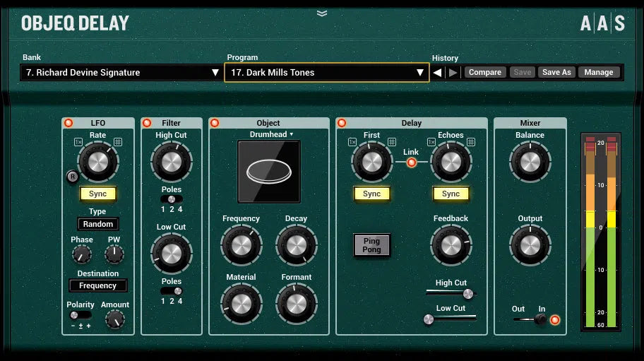
Task: Click the Echoes grid icon
Action: [x=471, y=142]
